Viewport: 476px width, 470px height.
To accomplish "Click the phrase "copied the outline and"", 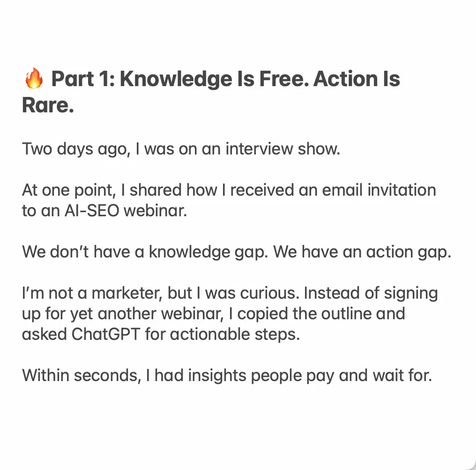I will coord(321,314).
